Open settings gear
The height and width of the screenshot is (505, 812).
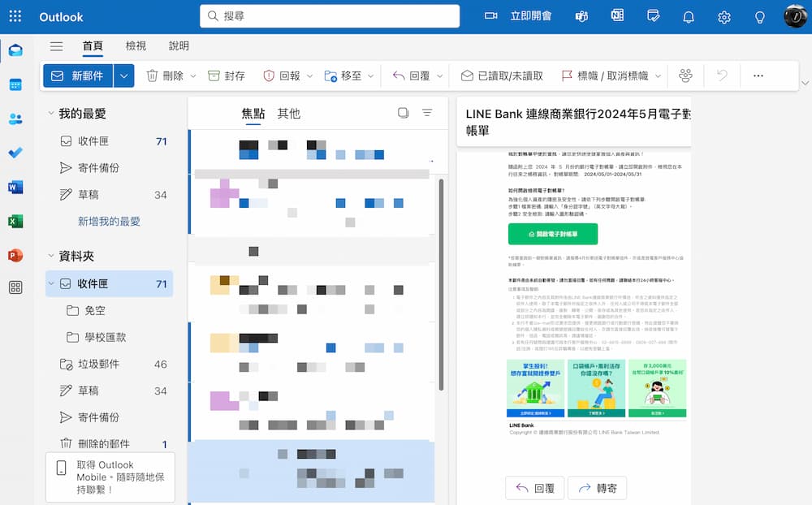click(x=724, y=17)
